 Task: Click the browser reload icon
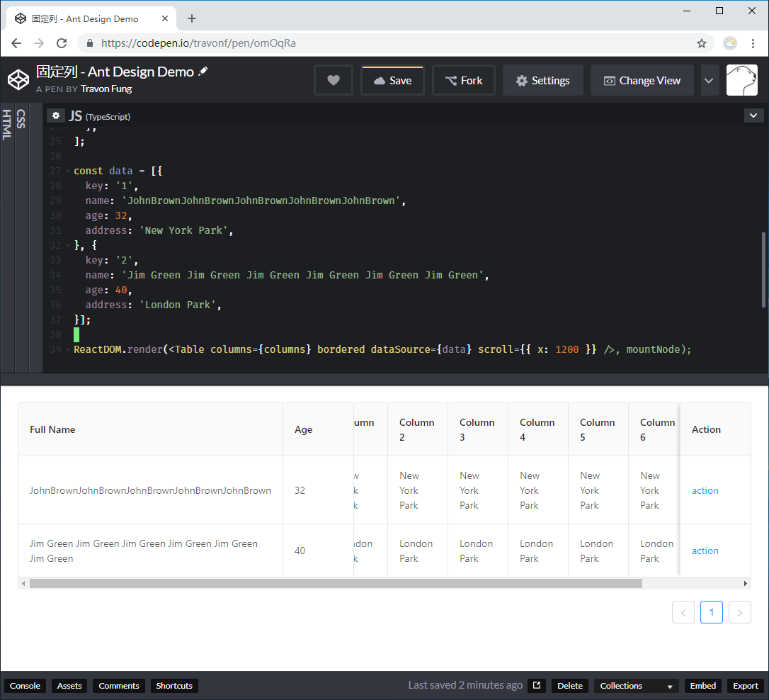tap(62, 43)
